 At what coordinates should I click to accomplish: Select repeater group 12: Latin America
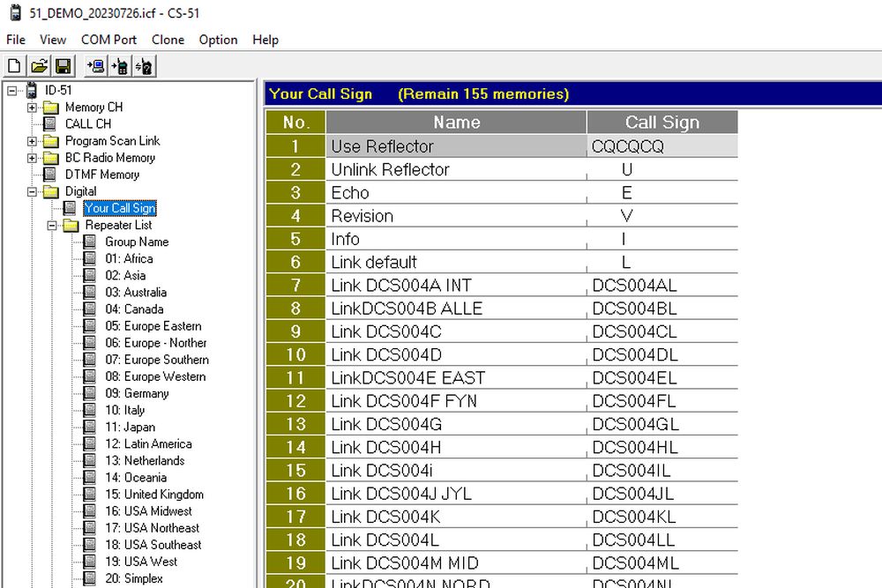click(x=148, y=444)
